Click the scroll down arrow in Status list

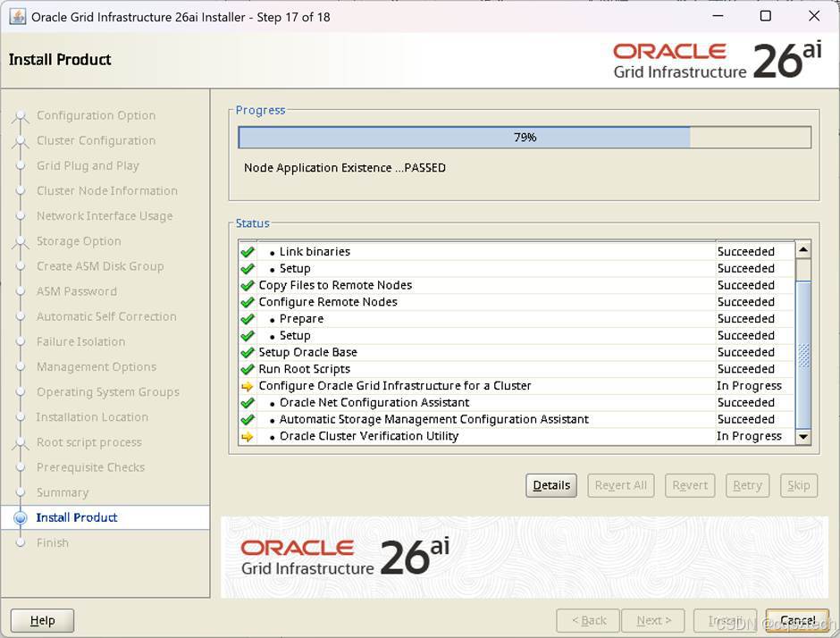pos(803,437)
